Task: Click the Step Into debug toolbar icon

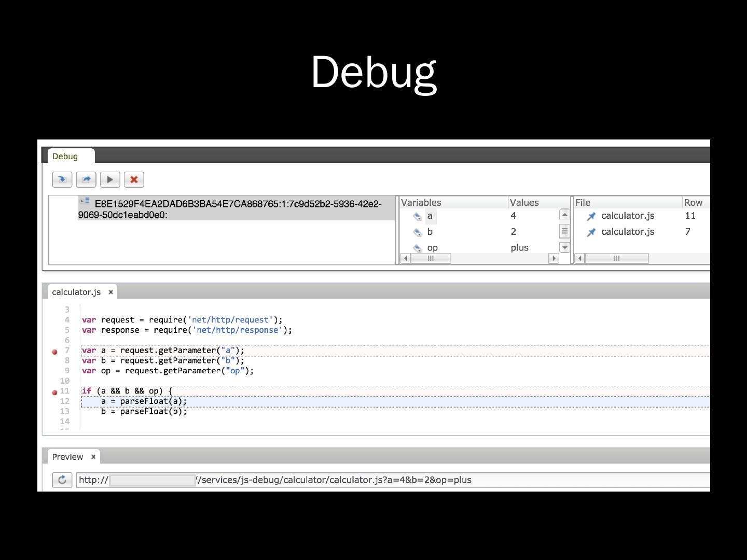Action: [62, 179]
